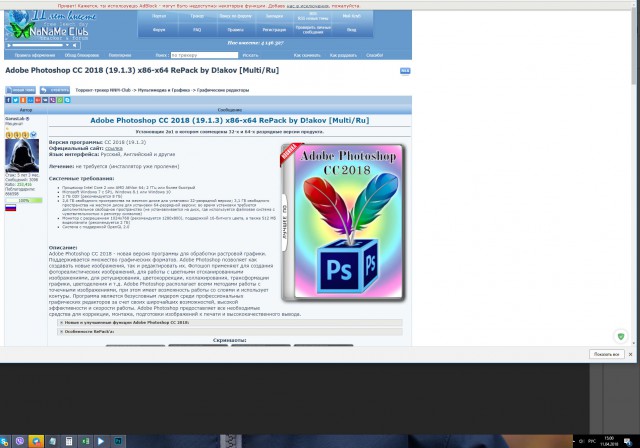The height and width of the screenshot is (448, 640).
Task: Share the topic on Facebook
Action: point(8,100)
